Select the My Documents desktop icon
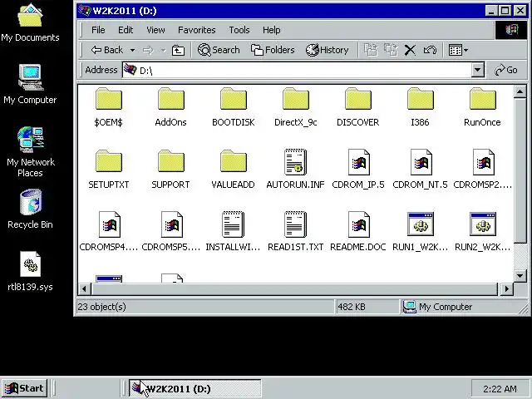 click(x=30, y=22)
